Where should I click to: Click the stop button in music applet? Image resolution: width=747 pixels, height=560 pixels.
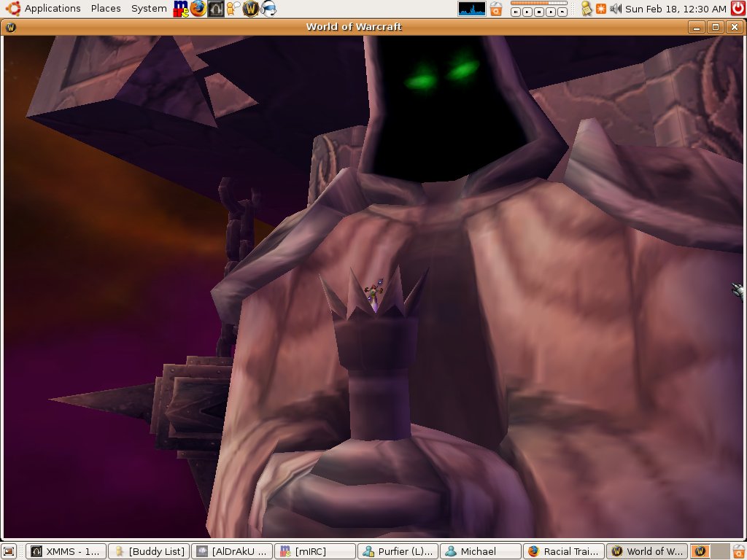(539, 12)
